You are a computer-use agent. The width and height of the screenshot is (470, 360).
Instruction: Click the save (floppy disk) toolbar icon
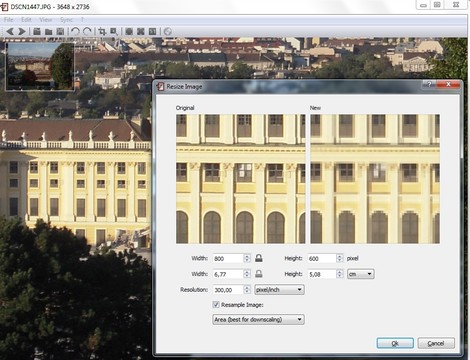pyautogui.click(x=60, y=31)
